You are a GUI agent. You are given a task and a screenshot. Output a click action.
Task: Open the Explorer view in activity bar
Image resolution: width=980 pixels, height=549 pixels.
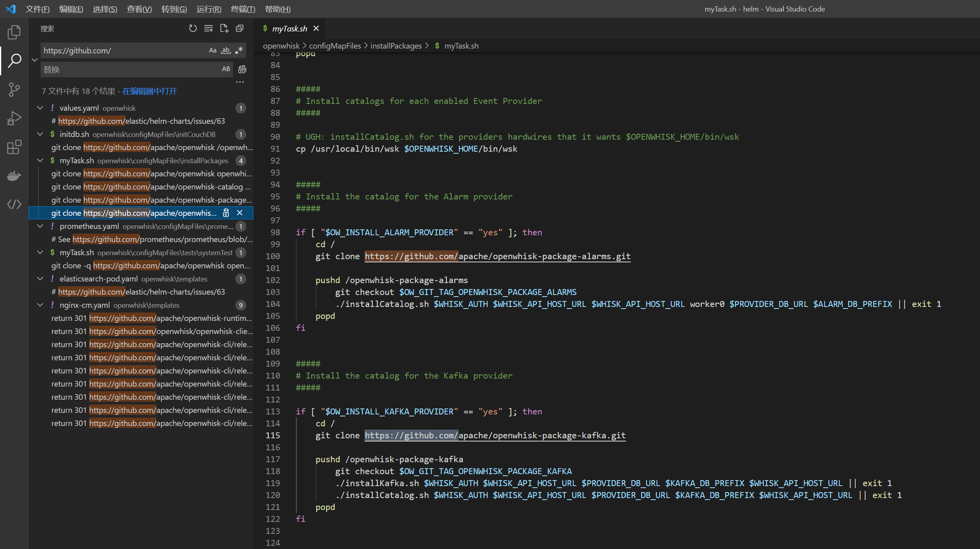click(x=14, y=32)
